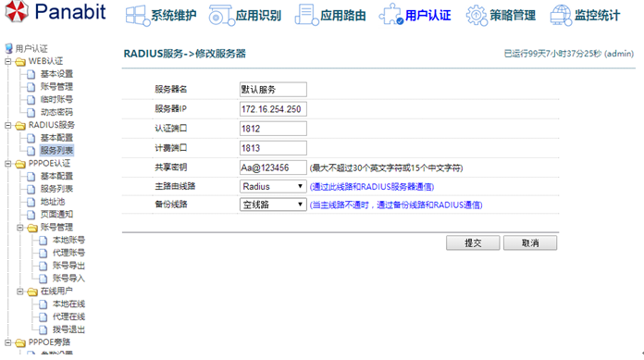Viewport: 644px width, 360px height.
Task: Click the 应用识别 camera icon
Action: click(221, 16)
